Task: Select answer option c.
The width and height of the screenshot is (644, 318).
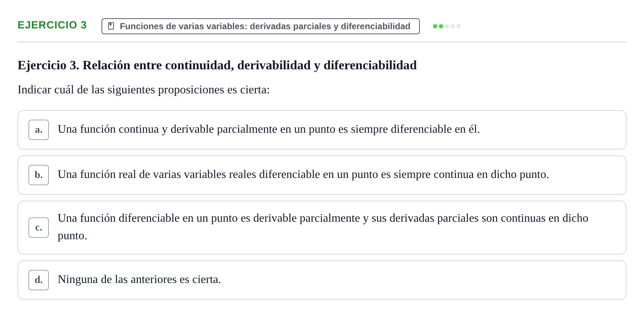Action: coord(322,228)
